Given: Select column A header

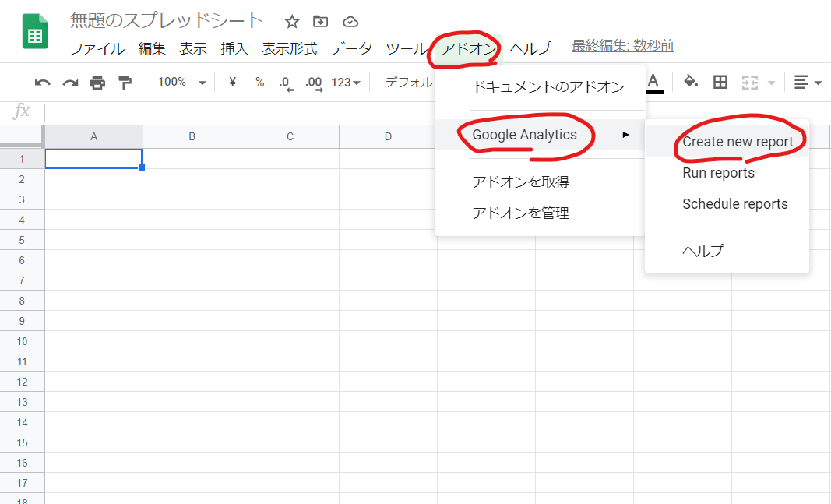Looking at the screenshot, I should [x=93, y=137].
